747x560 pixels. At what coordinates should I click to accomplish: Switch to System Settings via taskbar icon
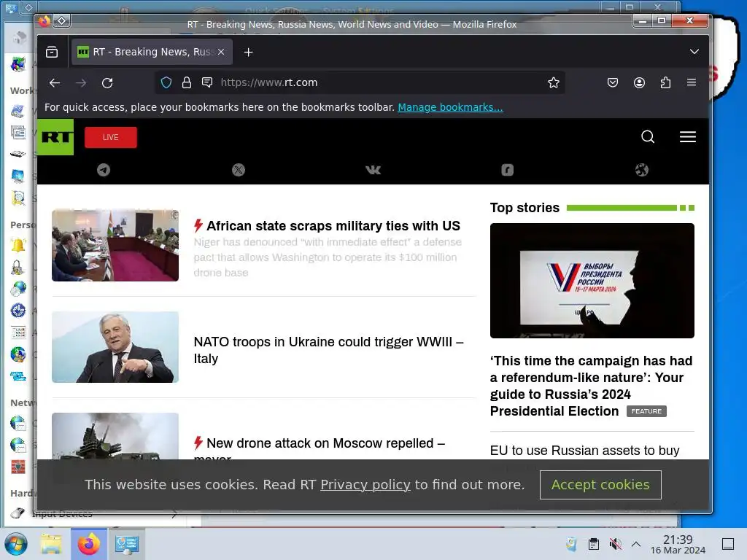pyautogui.click(x=127, y=544)
